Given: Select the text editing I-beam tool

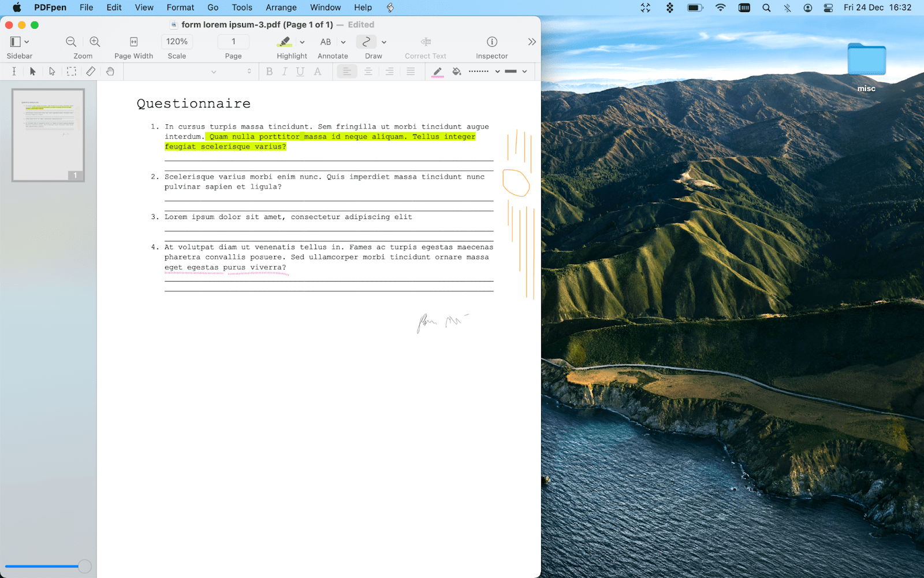Looking at the screenshot, I should pos(14,71).
